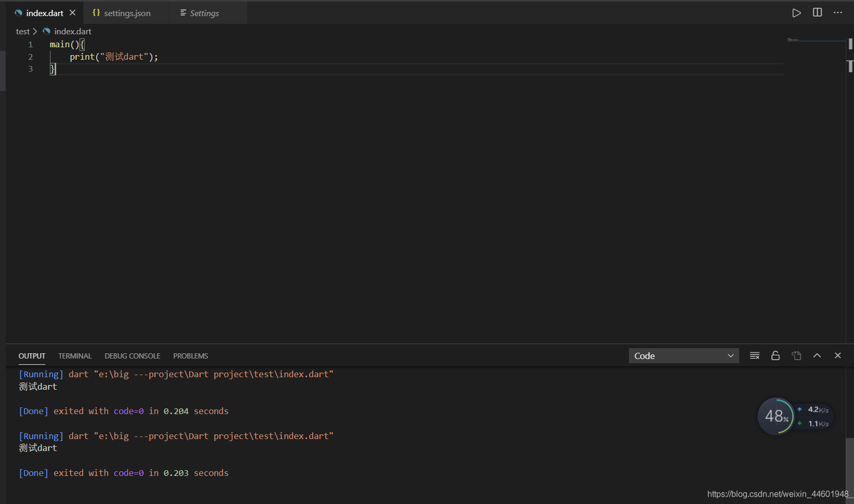Click the 0.204 seconds exit line
Viewport: 854px width, 504px height.
(124, 412)
